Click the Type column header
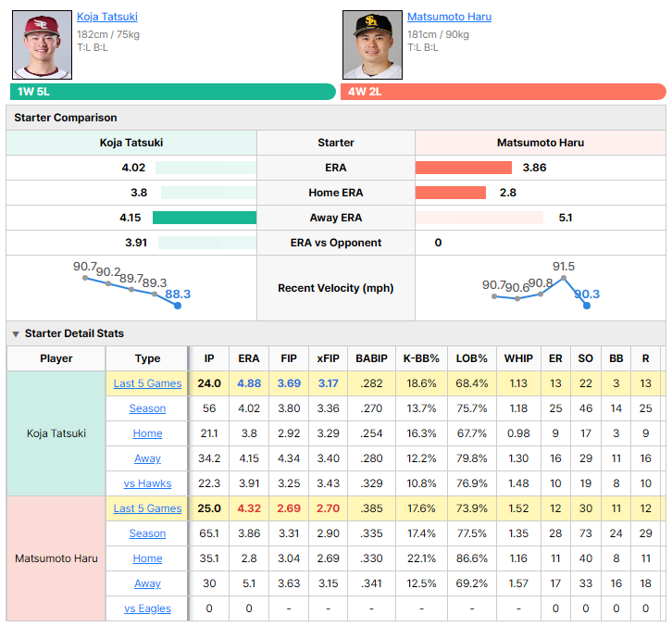Image resolution: width=672 pixels, height=627 pixels. (x=147, y=358)
